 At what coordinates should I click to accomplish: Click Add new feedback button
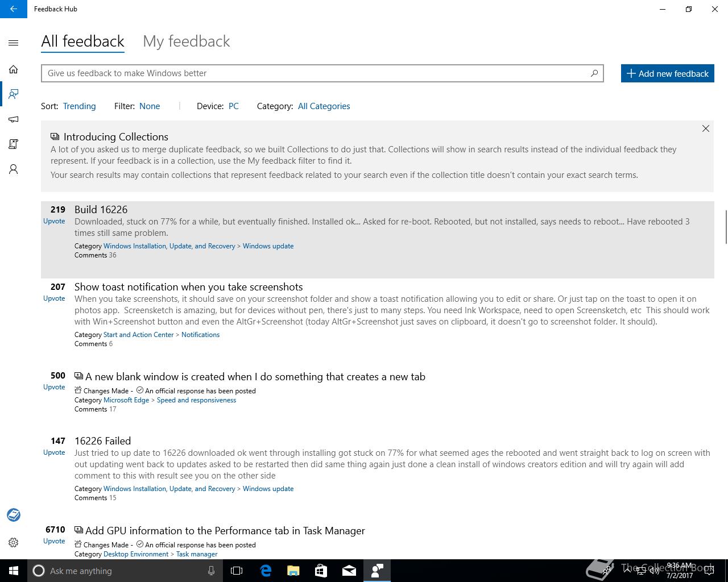point(668,73)
